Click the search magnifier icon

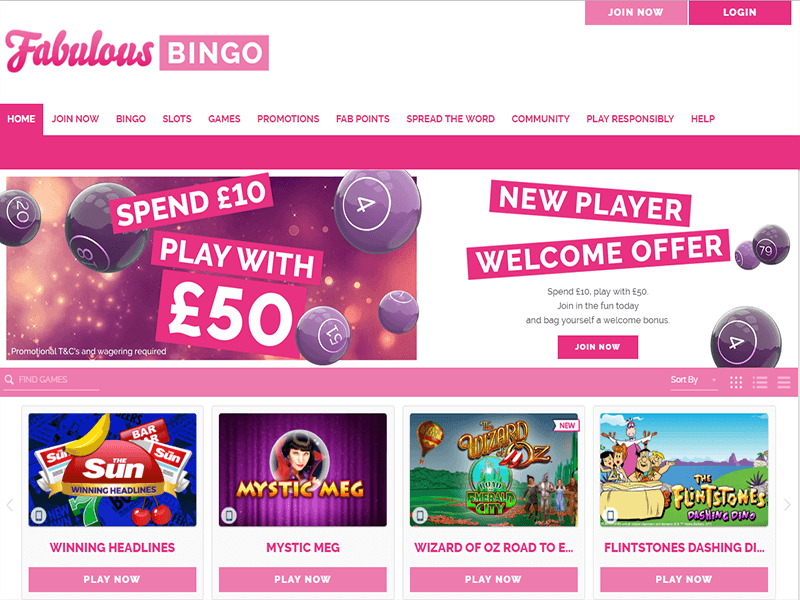(9, 380)
